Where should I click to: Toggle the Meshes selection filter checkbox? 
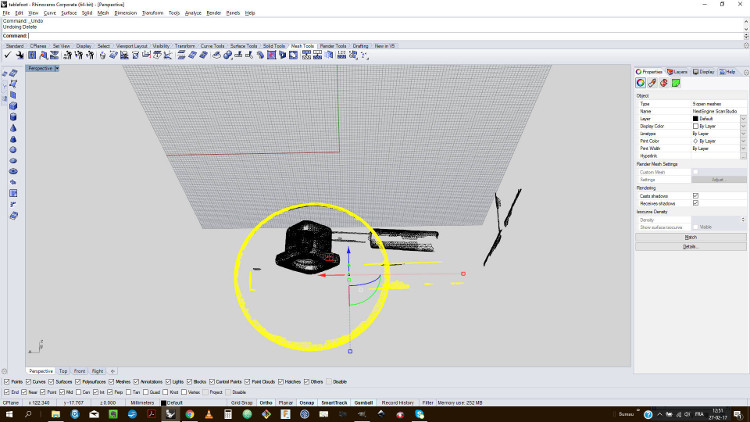pyautogui.click(x=111, y=382)
